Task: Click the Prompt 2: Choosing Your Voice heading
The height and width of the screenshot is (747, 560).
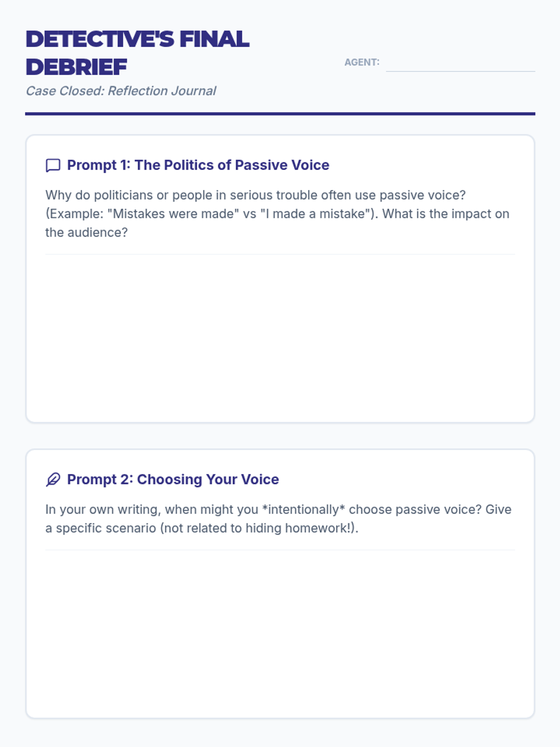Action: [173, 479]
